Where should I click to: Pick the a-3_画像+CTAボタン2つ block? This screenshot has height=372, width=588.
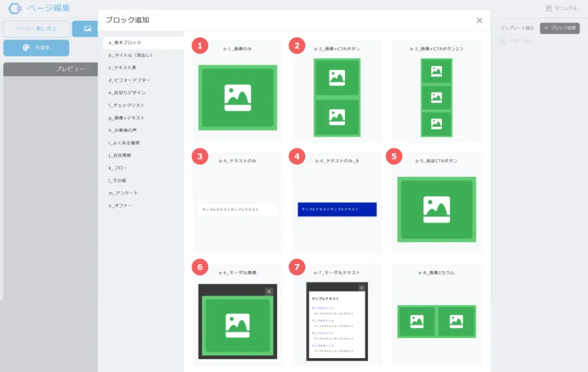pyautogui.click(x=436, y=98)
